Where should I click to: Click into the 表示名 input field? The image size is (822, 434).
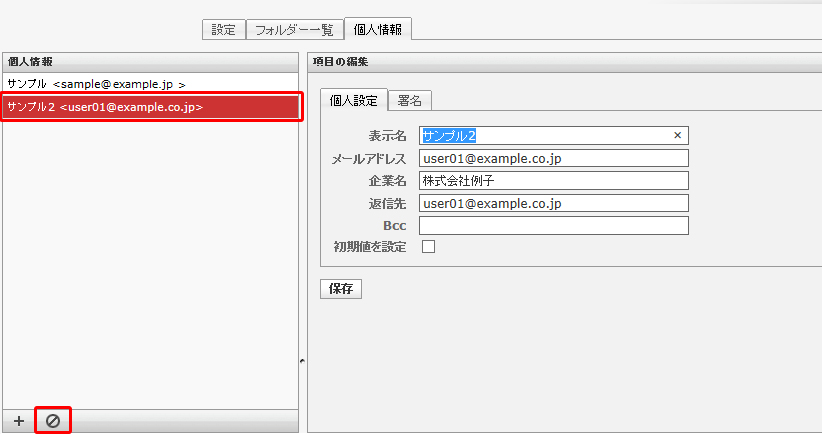545,135
